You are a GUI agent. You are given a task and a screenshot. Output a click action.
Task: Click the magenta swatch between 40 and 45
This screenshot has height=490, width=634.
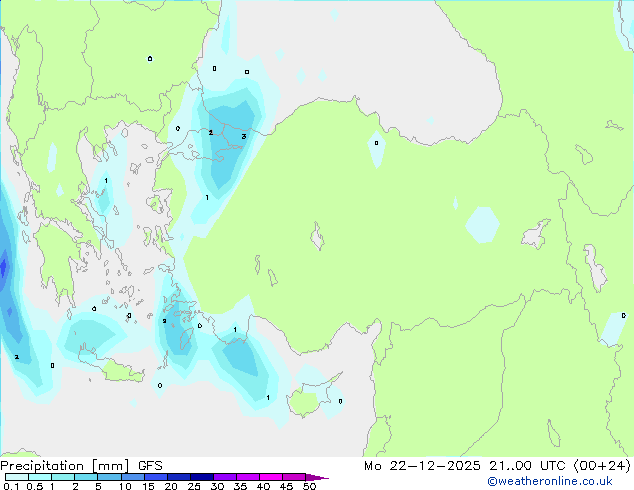pyautogui.click(x=271, y=477)
